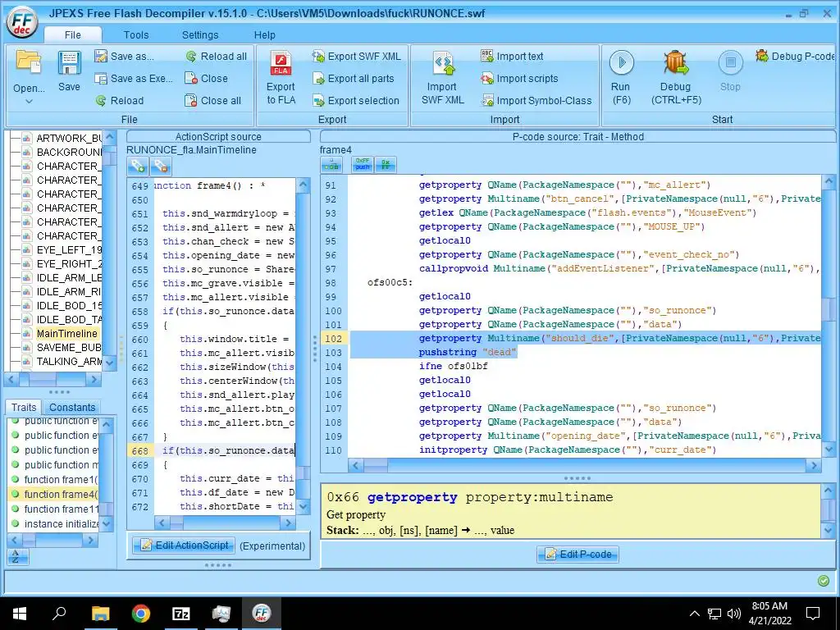Select function frame1 in Traits list
This screenshot has height=630, width=840.
(61, 479)
